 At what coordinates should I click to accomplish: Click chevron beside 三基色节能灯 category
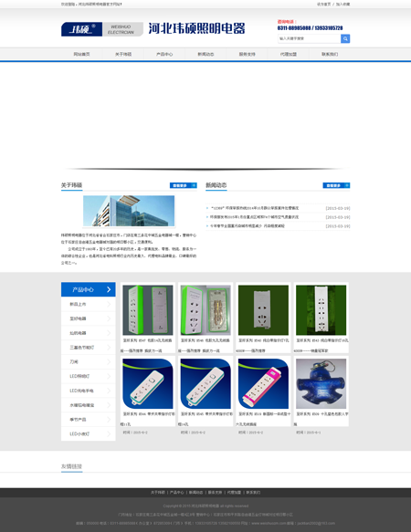click(x=109, y=348)
